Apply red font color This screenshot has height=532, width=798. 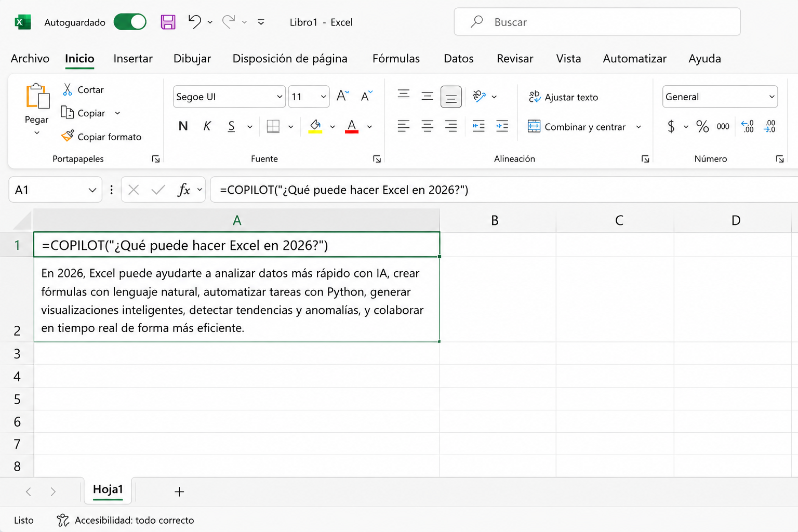coord(352,126)
